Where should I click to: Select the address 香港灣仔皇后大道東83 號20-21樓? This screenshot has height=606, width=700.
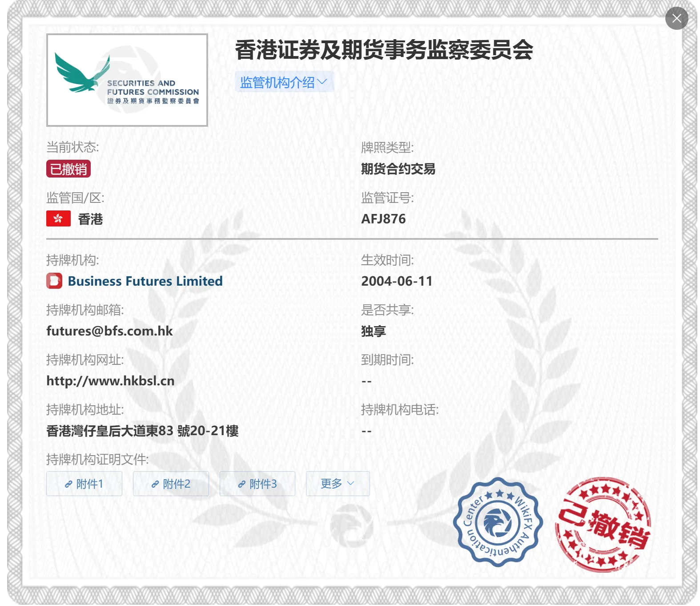142,431
